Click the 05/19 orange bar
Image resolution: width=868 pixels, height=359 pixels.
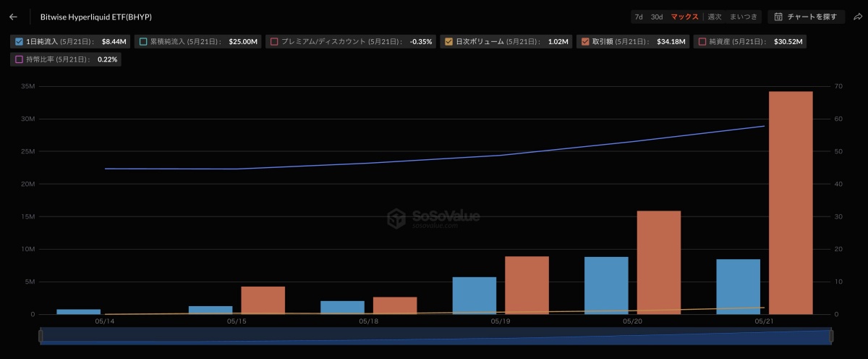tap(527, 285)
